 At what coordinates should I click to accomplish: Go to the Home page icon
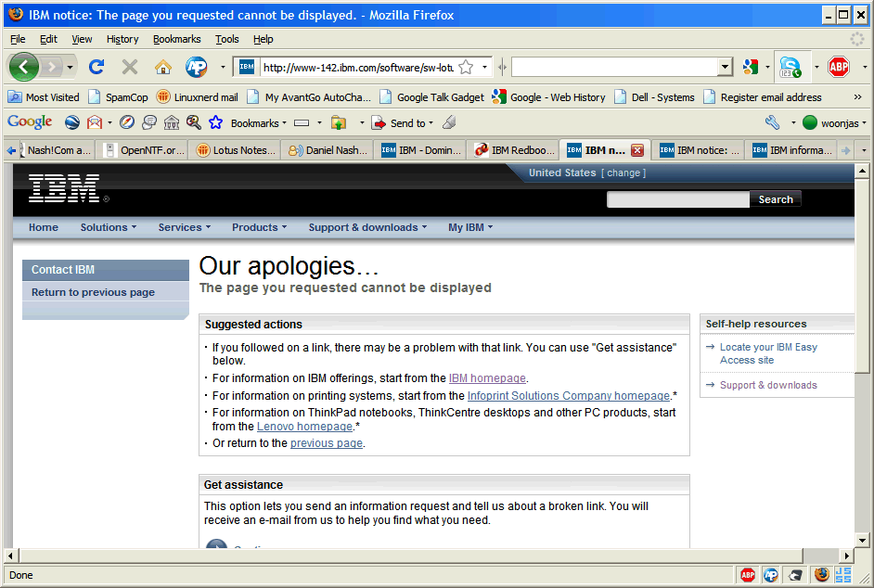click(x=162, y=67)
